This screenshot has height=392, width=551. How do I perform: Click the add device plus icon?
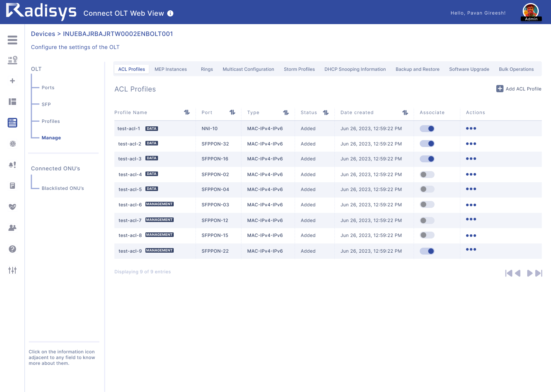pos(12,81)
